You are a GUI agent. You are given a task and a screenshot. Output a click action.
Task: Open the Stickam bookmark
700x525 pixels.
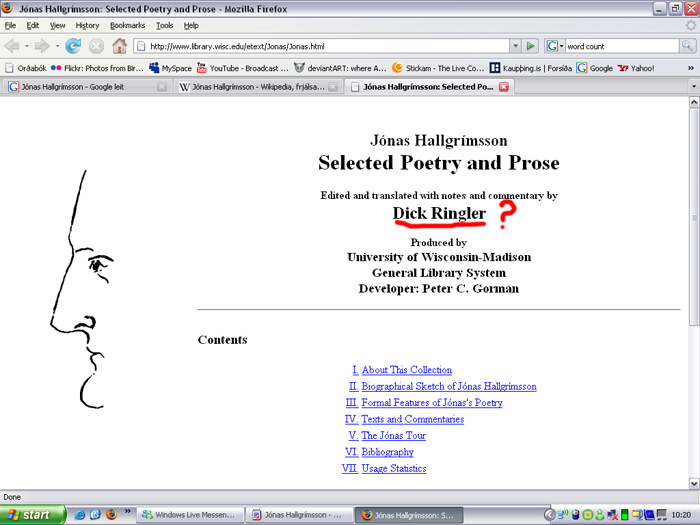(438, 68)
